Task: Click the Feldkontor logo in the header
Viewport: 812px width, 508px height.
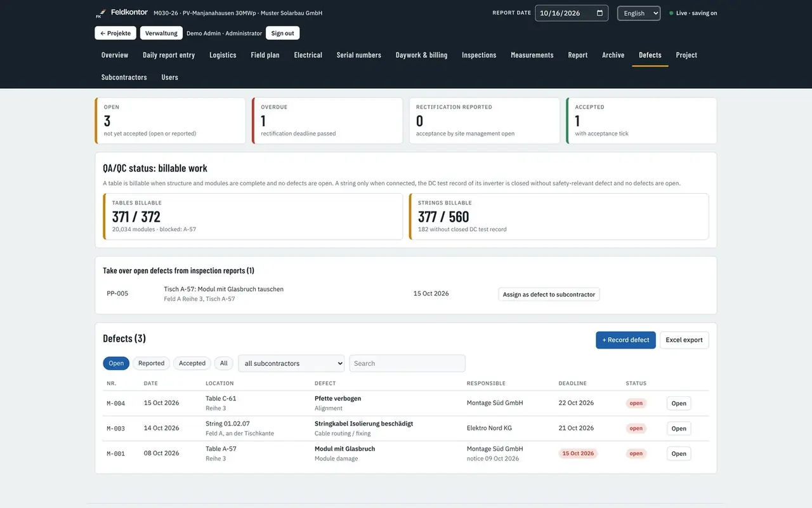Action: 122,13
